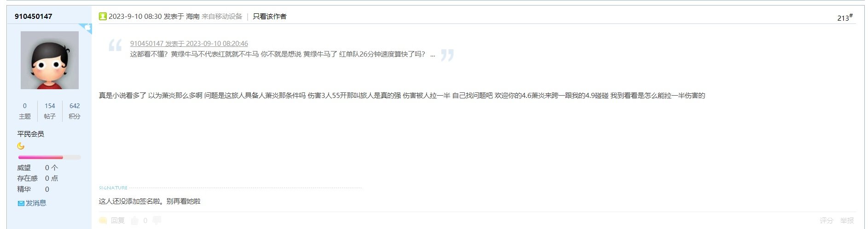Click 举报 to report this post
This screenshot has width=868, height=229.
[847, 221]
